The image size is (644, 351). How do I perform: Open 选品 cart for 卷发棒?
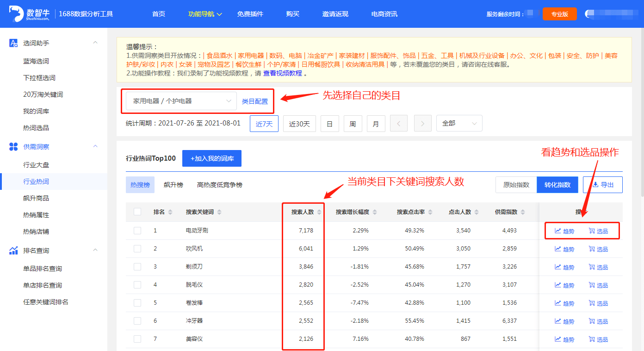click(x=598, y=303)
